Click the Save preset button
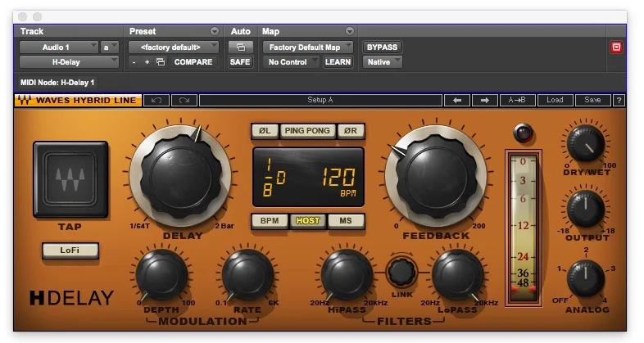This screenshot has height=343, width=644. 592,100
